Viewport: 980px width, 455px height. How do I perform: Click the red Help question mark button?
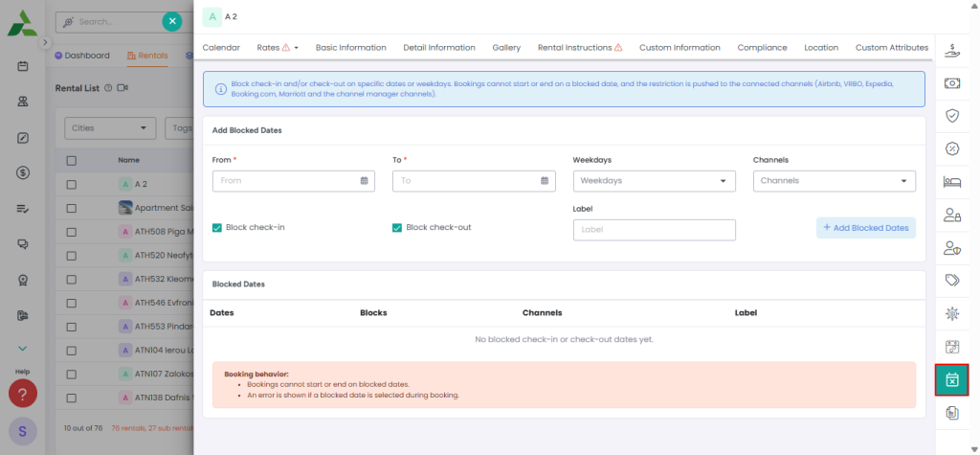point(23,395)
